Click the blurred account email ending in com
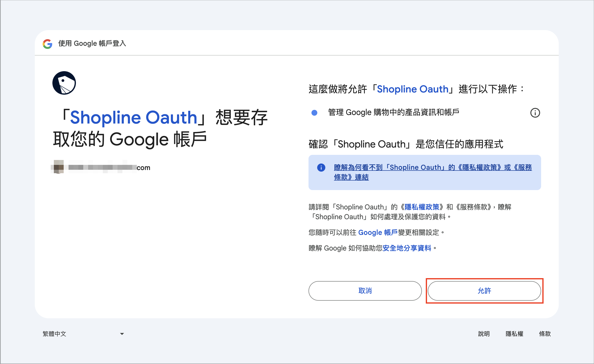Screen dimensions: 594x364 (109, 168)
